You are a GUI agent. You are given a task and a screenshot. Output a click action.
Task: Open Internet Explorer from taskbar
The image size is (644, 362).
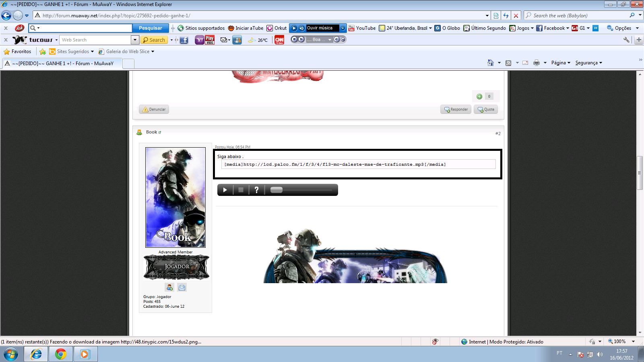(36, 354)
